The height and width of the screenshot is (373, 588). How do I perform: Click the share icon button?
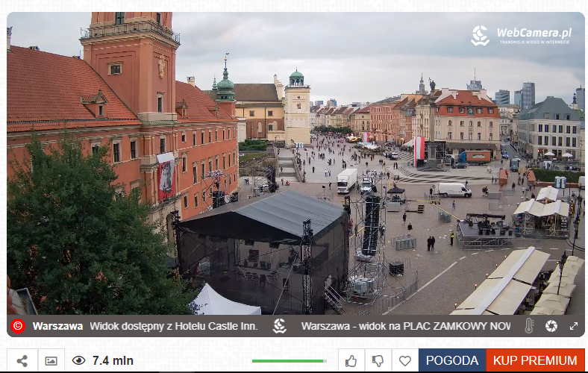point(22,360)
